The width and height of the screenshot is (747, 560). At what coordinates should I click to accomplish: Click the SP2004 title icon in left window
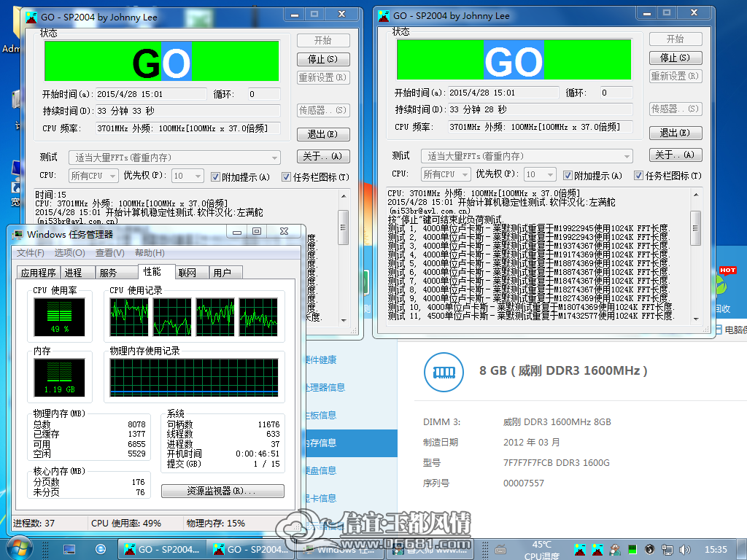click(31, 17)
